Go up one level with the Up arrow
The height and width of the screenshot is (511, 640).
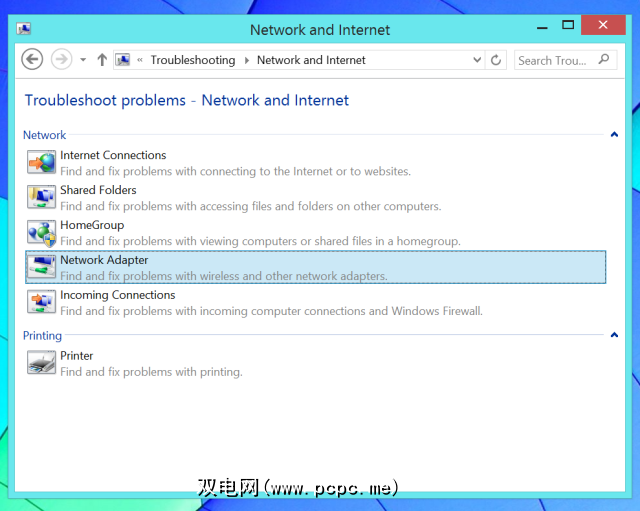[x=102, y=60]
